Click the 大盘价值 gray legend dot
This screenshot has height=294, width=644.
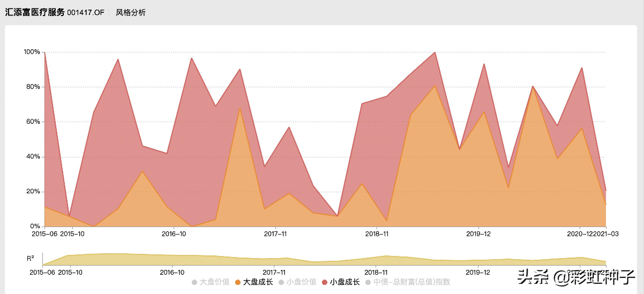tap(194, 282)
